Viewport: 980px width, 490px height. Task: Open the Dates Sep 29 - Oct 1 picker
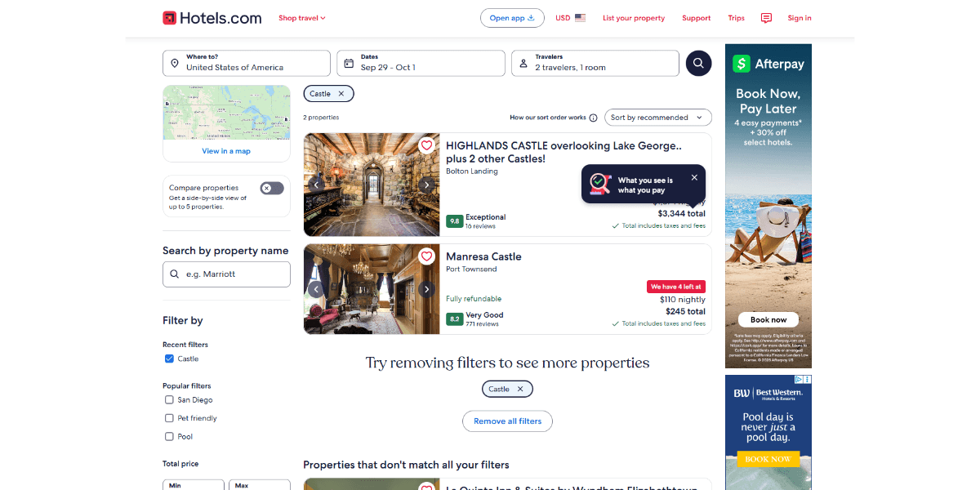(421, 63)
